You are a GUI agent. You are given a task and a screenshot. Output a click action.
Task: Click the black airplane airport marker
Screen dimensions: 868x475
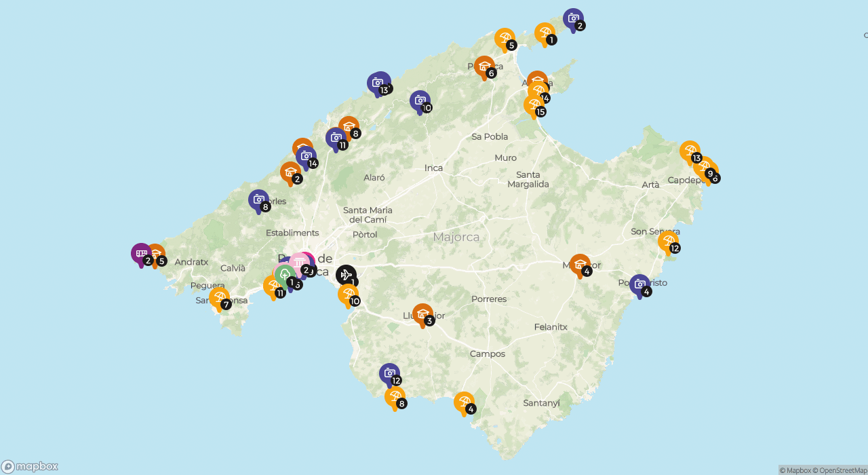point(345,275)
